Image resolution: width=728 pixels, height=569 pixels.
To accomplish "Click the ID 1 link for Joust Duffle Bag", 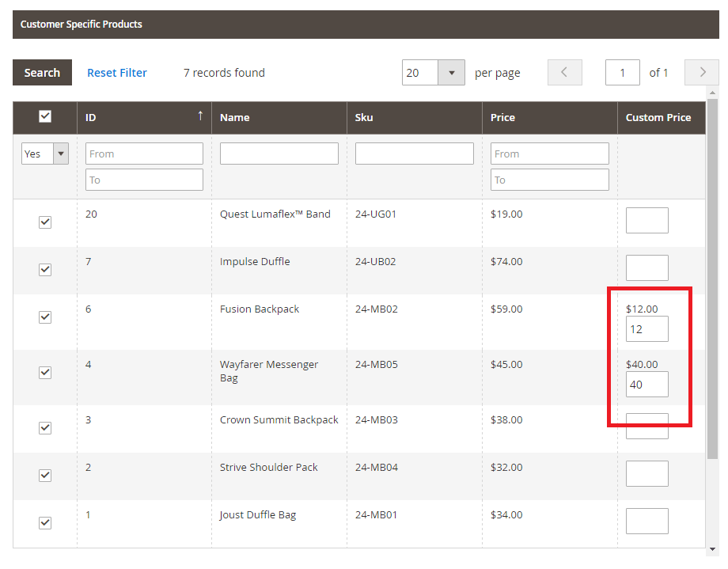I will coord(88,514).
